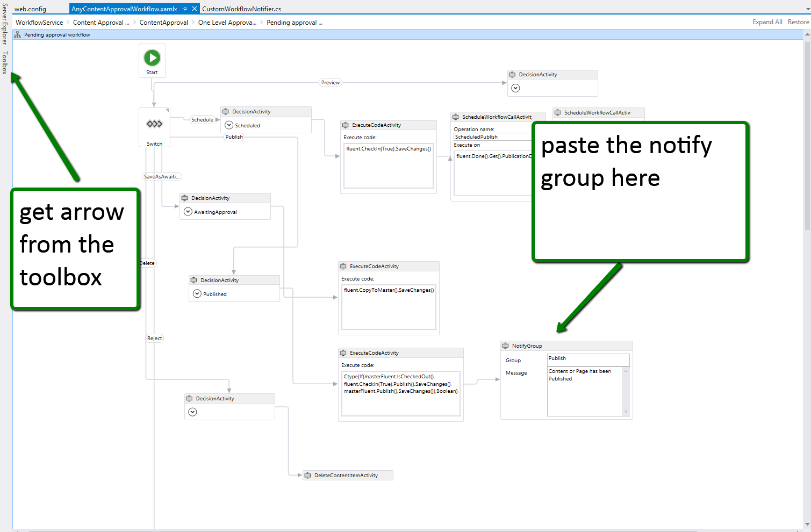Switch to the CustomWorkflowNotifier.cs tab
The height and width of the screenshot is (532, 811).
tap(241, 9)
